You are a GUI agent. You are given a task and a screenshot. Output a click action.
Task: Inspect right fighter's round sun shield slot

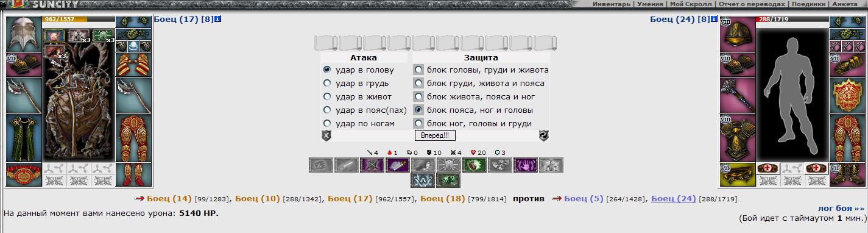pyautogui.click(x=847, y=95)
